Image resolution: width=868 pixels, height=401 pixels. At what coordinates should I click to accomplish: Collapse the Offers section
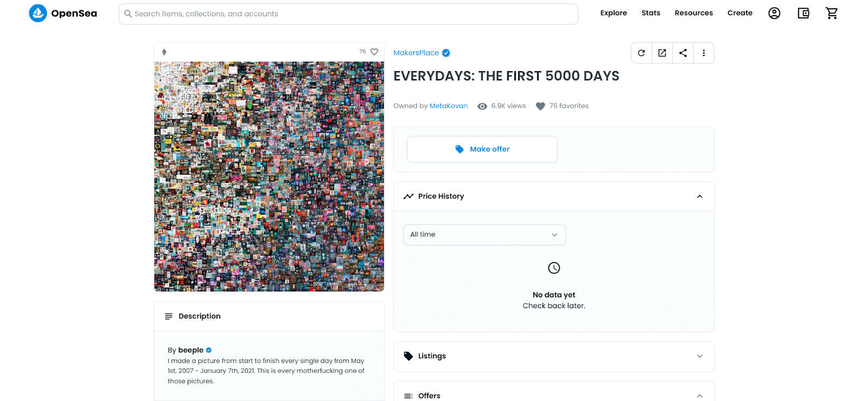699,396
